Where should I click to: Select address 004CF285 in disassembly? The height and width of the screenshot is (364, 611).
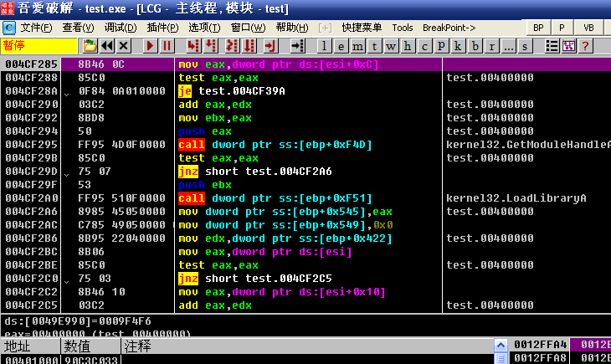point(31,64)
